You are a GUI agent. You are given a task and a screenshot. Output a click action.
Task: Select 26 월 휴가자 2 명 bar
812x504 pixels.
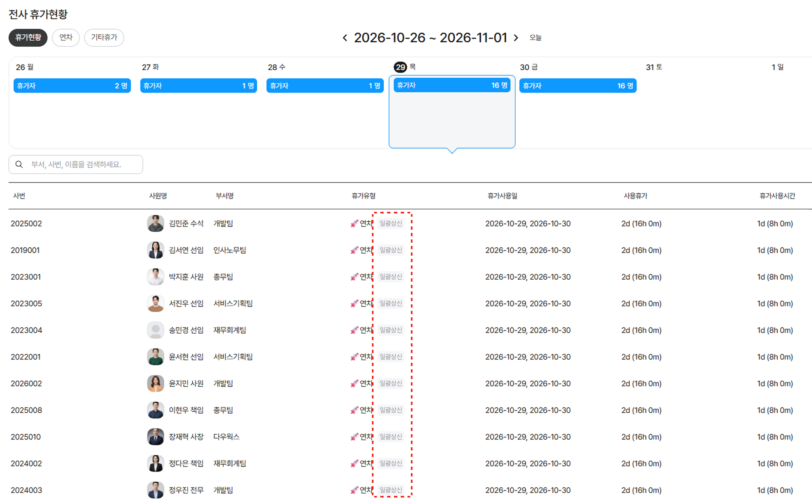[x=72, y=86]
